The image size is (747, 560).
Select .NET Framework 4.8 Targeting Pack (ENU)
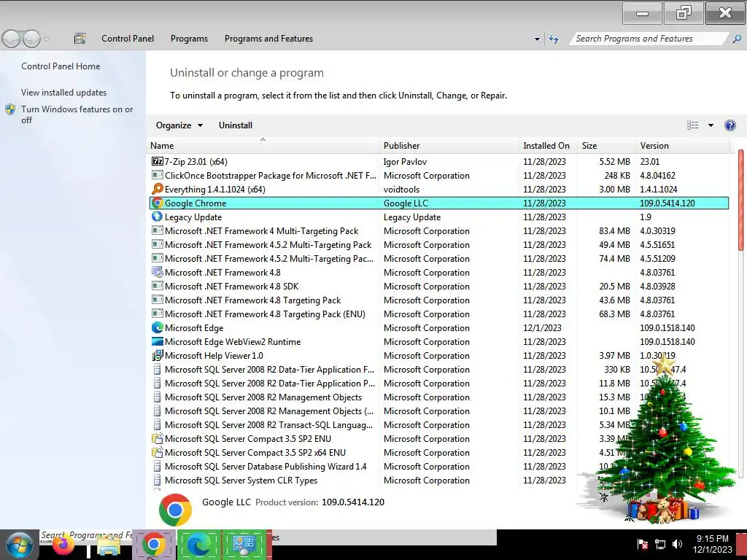click(438, 314)
